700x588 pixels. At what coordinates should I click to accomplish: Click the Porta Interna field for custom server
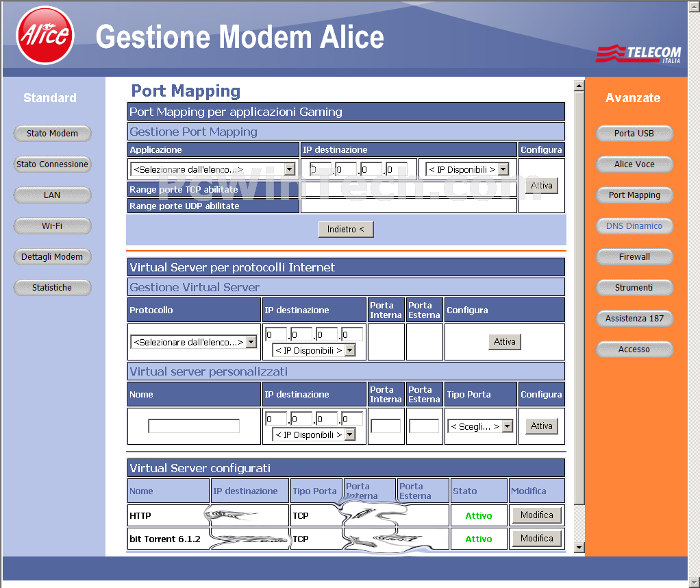386,426
